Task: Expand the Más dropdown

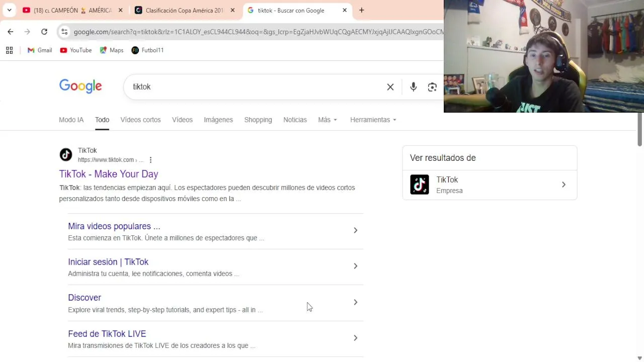Action: pyautogui.click(x=328, y=120)
